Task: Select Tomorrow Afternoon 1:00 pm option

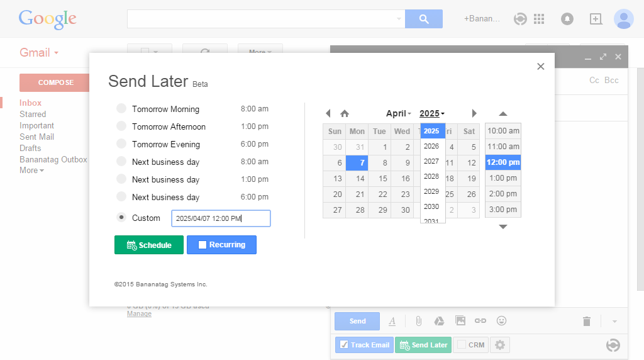Action: (x=121, y=126)
